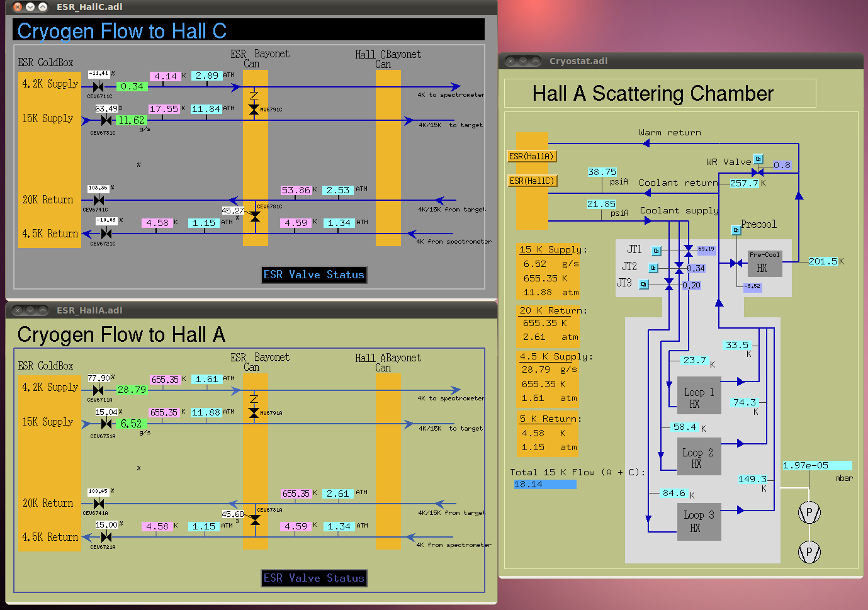This screenshot has height=610, width=868.
Task: Select the Total 15 K Flow value 18.14
Action: point(544,484)
